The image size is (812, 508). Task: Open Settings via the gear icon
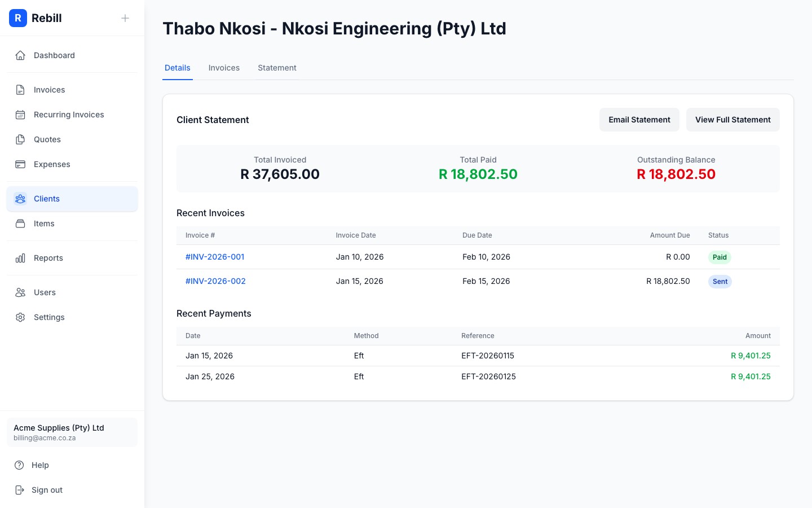point(20,317)
